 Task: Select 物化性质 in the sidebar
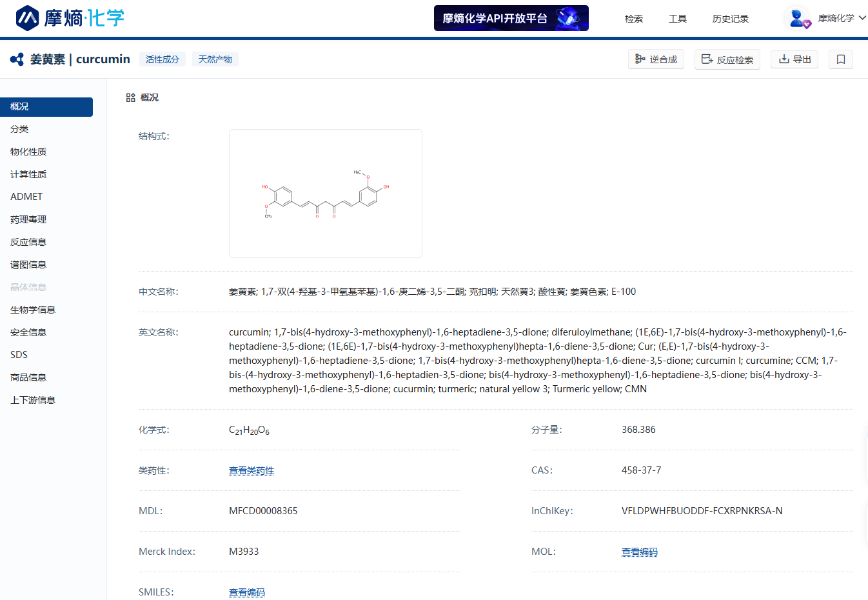tap(28, 152)
